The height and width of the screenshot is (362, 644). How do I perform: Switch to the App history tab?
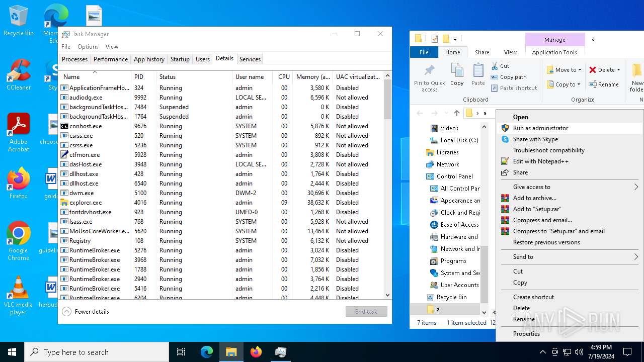(149, 59)
